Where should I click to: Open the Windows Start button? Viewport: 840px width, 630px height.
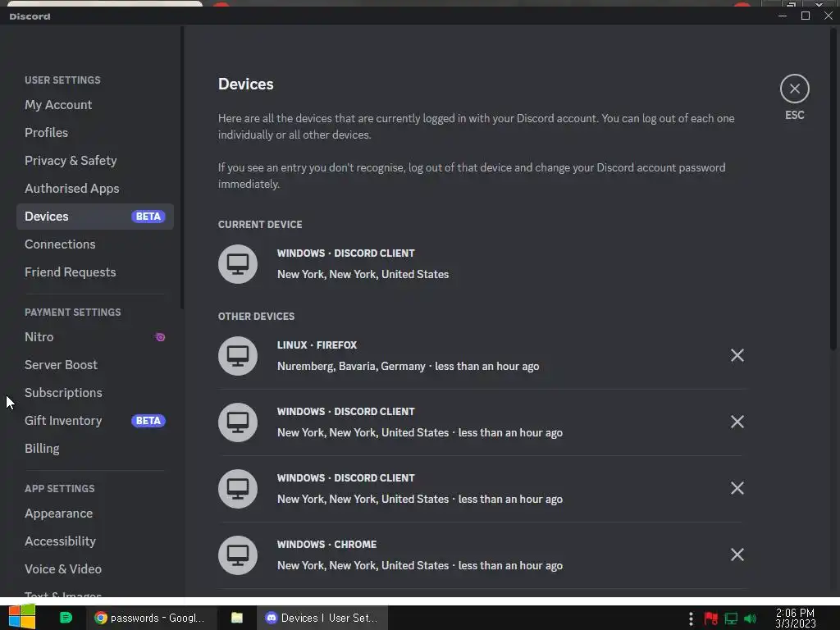point(22,617)
